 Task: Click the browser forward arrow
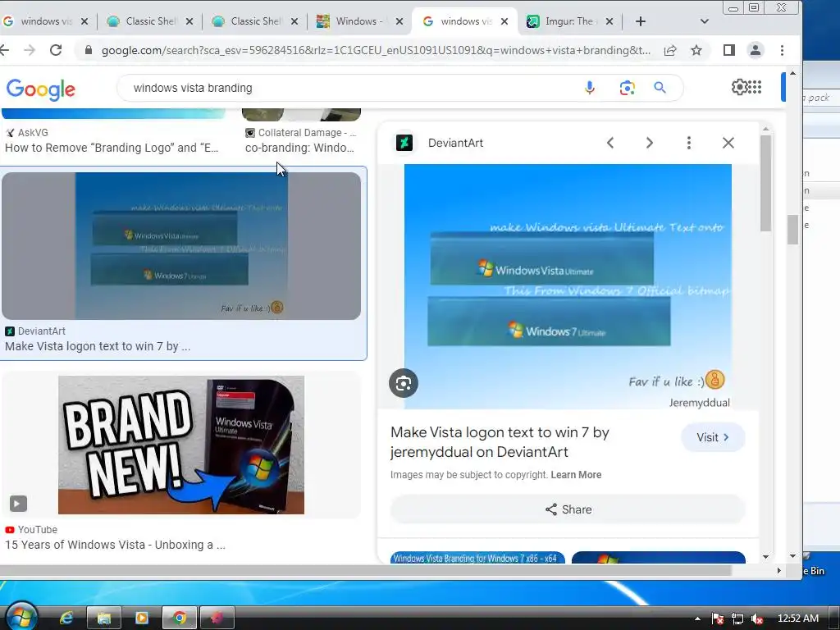point(30,50)
